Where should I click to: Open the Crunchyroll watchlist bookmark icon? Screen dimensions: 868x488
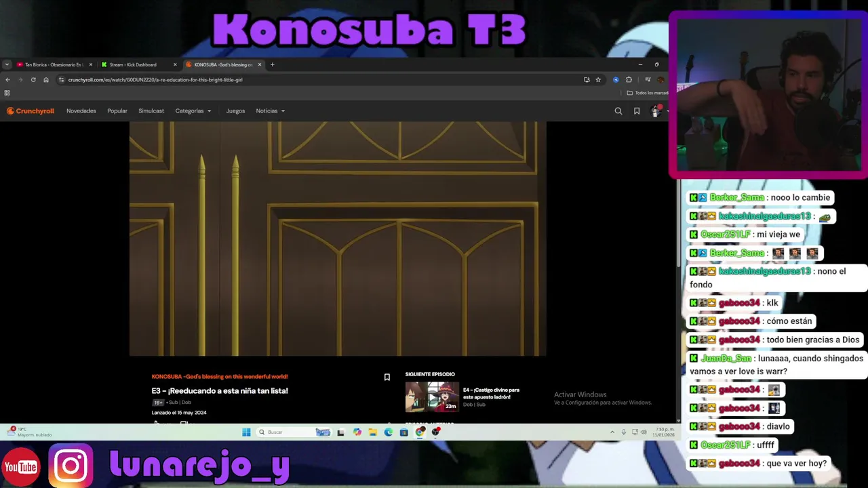pyautogui.click(x=637, y=111)
